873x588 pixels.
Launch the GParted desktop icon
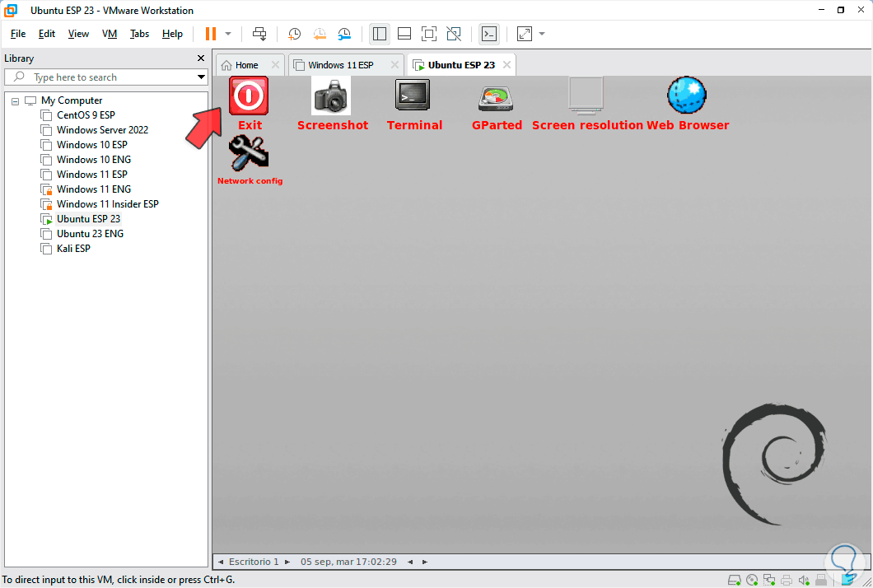[496, 99]
